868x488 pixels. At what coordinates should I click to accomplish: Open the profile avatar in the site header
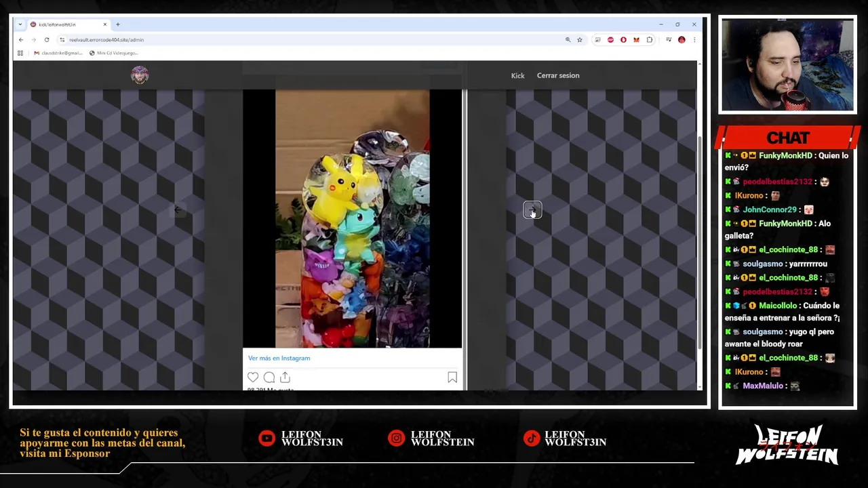point(140,75)
